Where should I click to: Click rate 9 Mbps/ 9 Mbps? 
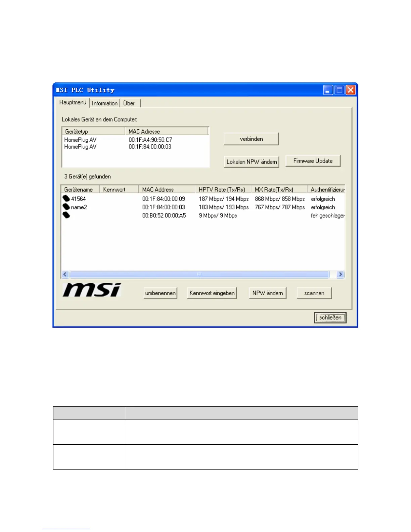pyautogui.click(x=218, y=216)
